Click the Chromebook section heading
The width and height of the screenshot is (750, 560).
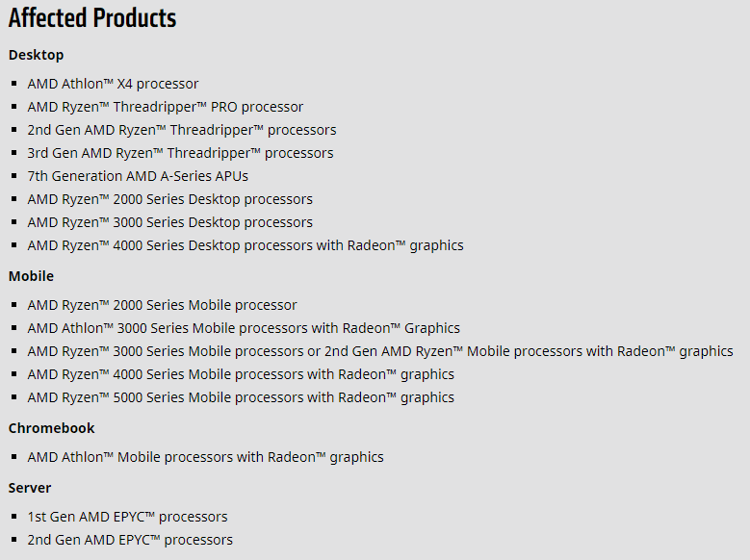click(x=52, y=428)
